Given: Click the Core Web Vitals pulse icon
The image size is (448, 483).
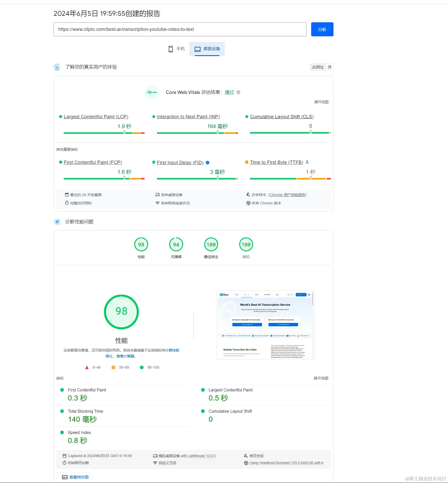Looking at the screenshot, I should click(152, 92).
